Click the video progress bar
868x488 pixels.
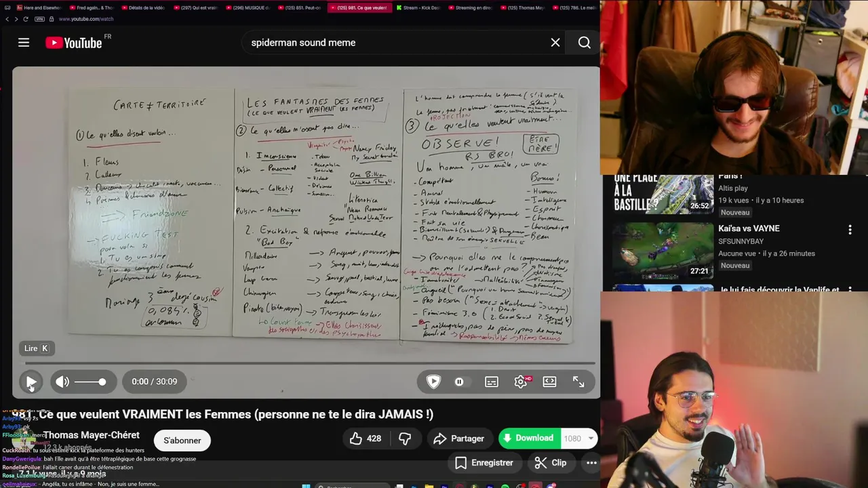click(x=309, y=363)
